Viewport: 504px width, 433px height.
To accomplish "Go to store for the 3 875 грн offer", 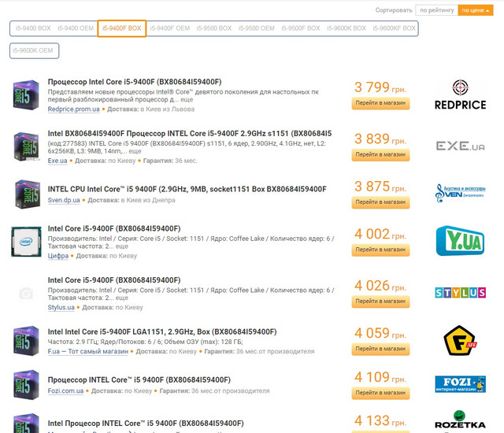I will pos(380,202).
